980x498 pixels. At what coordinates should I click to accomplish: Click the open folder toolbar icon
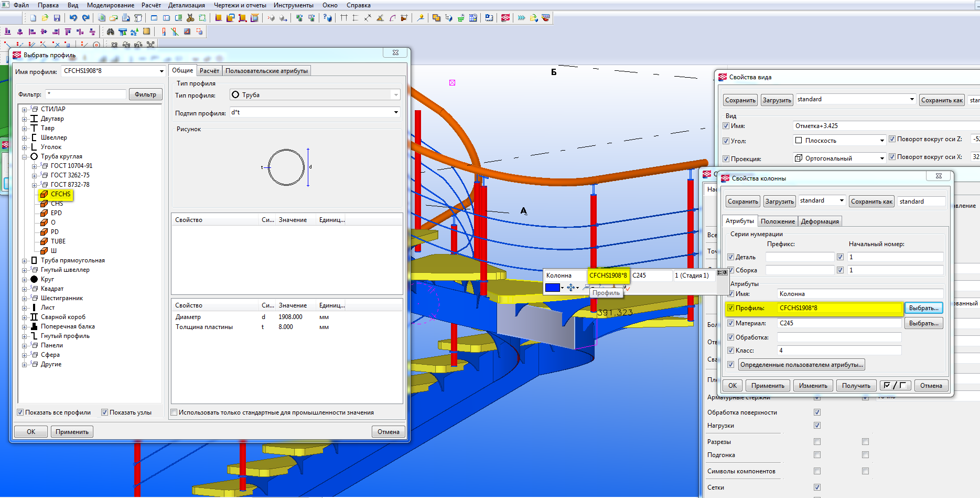[45, 18]
